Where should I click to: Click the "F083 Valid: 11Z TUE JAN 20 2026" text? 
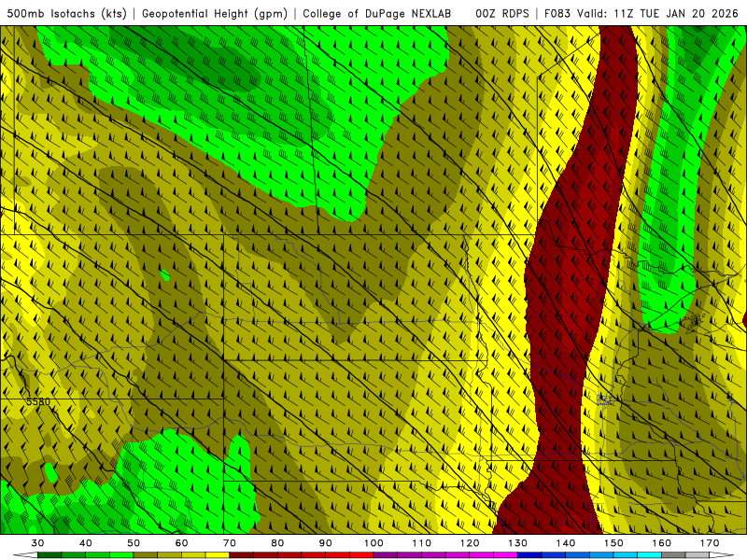click(641, 14)
